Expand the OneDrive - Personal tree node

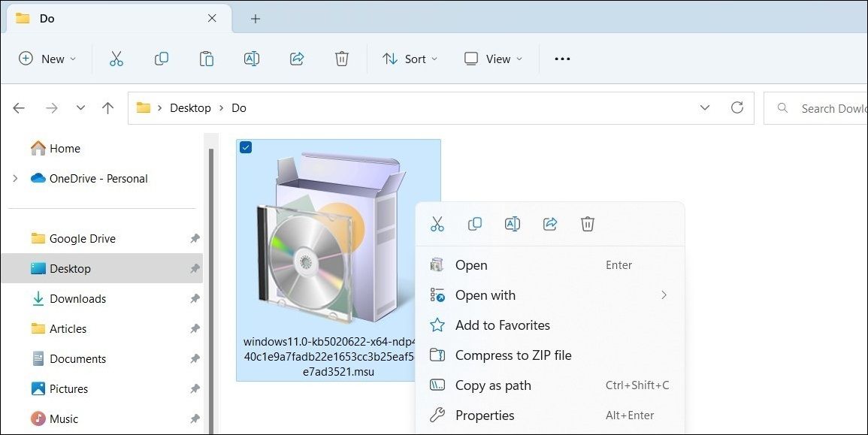point(15,178)
